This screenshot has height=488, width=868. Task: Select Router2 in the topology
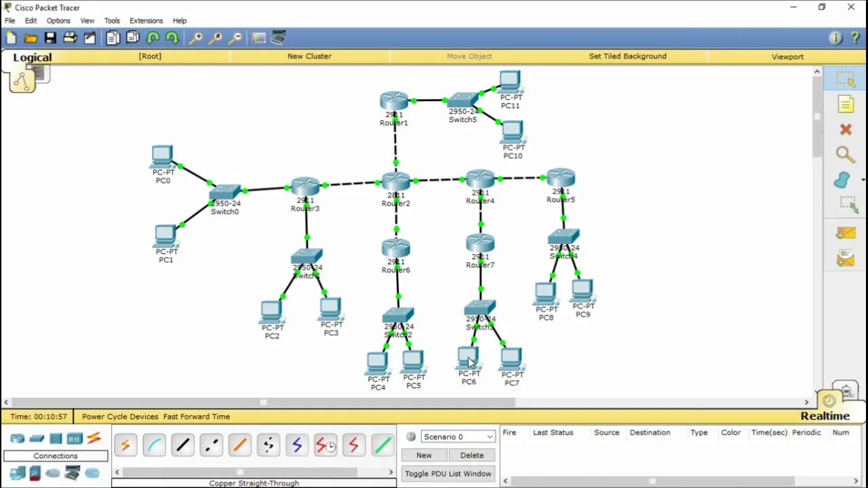396,183
